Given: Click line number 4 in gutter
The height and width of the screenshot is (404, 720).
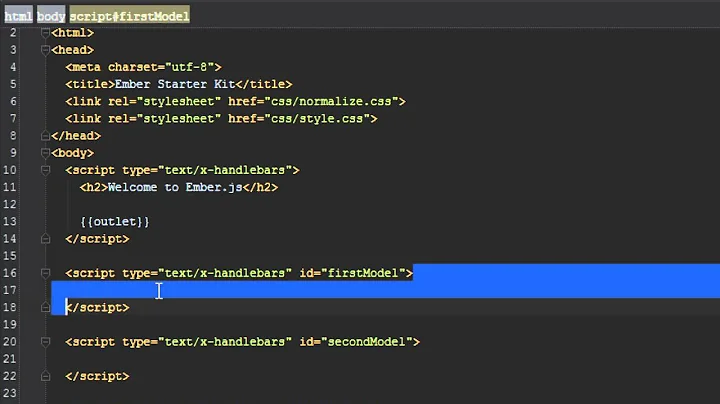Looking at the screenshot, I should coord(13,67).
